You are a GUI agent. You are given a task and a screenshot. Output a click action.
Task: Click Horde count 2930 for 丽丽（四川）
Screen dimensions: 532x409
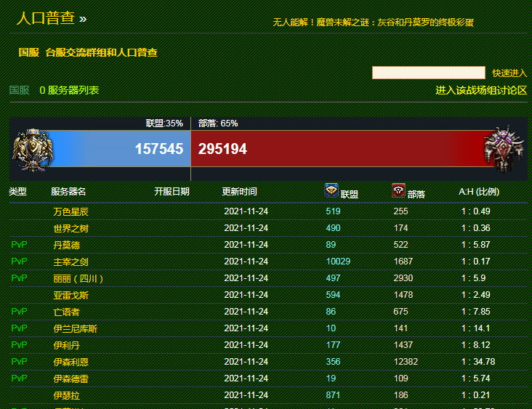click(403, 278)
